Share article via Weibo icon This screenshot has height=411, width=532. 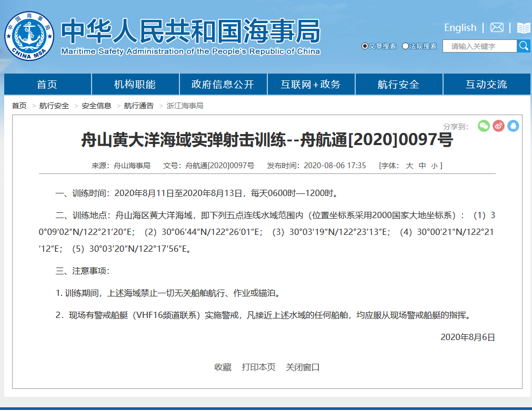498,126
